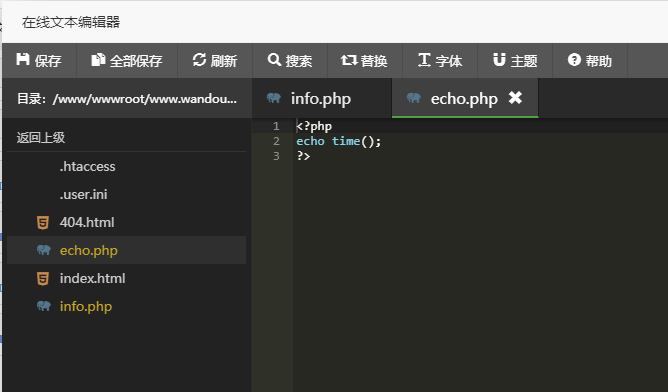Screen dimensions: 668x392
Task: Open the Font (字体) settings icon
Action: tap(424, 60)
